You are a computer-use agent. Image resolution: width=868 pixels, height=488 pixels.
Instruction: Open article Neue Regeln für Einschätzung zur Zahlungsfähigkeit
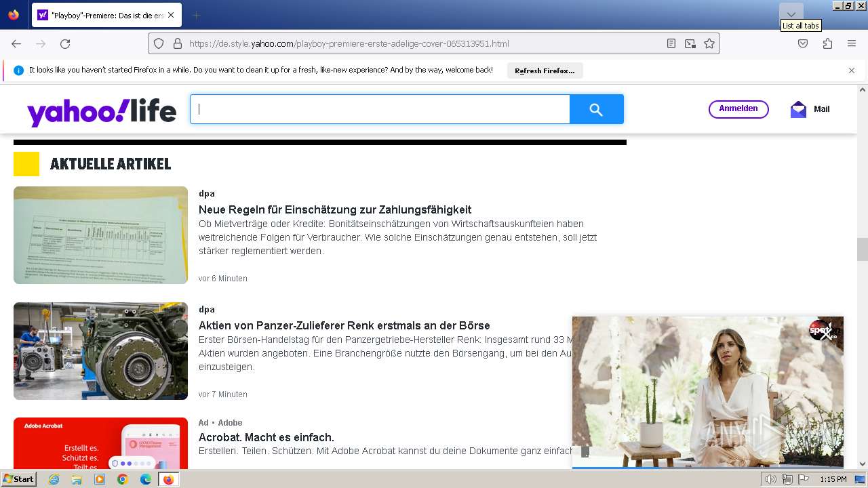[x=335, y=209]
